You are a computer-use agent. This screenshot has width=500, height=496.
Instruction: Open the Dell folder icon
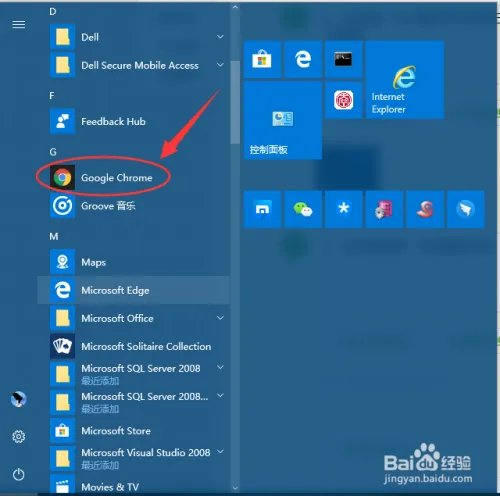pyautogui.click(x=62, y=37)
